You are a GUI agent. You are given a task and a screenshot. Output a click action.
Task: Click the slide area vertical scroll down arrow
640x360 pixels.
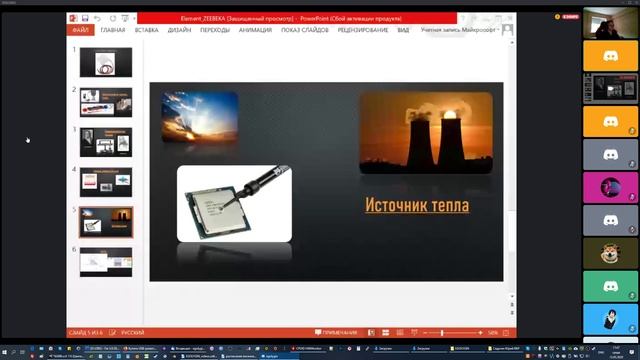click(512, 297)
